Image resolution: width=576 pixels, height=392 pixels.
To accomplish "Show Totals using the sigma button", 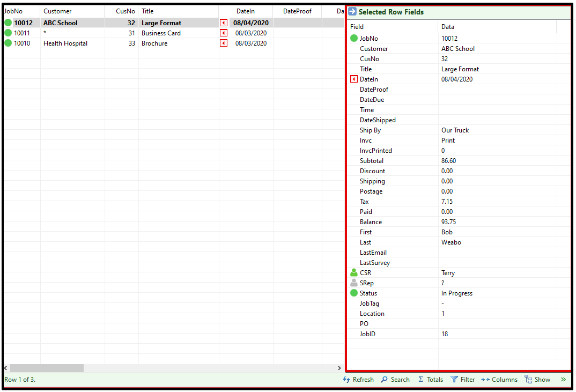I will coord(431,380).
